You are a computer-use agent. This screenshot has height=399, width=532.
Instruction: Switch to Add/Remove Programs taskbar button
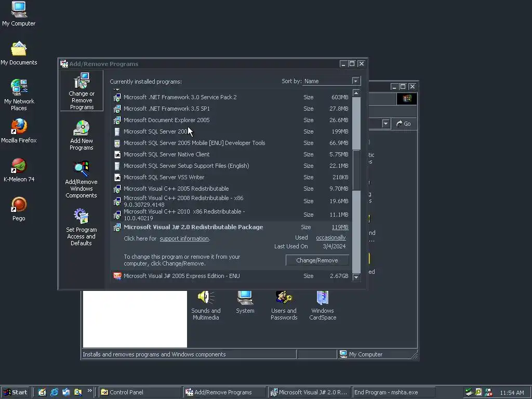point(224,392)
